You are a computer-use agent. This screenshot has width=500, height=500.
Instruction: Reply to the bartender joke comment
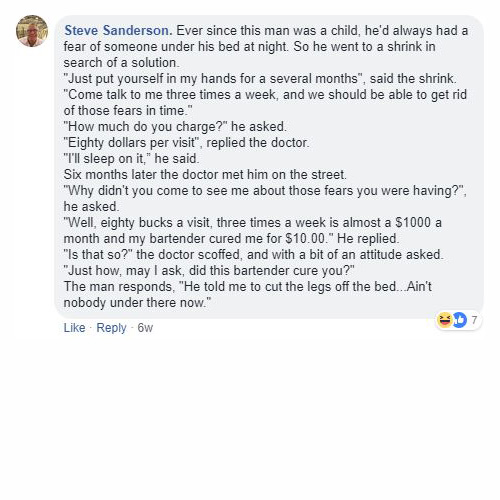click(x=111, y=328)
